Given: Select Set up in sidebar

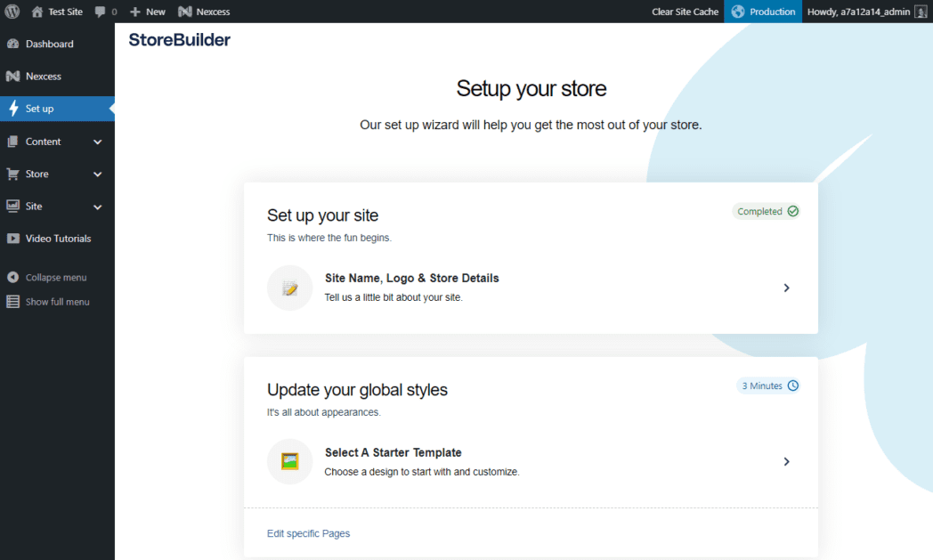Looking at the screenshot, I should 57,109.
